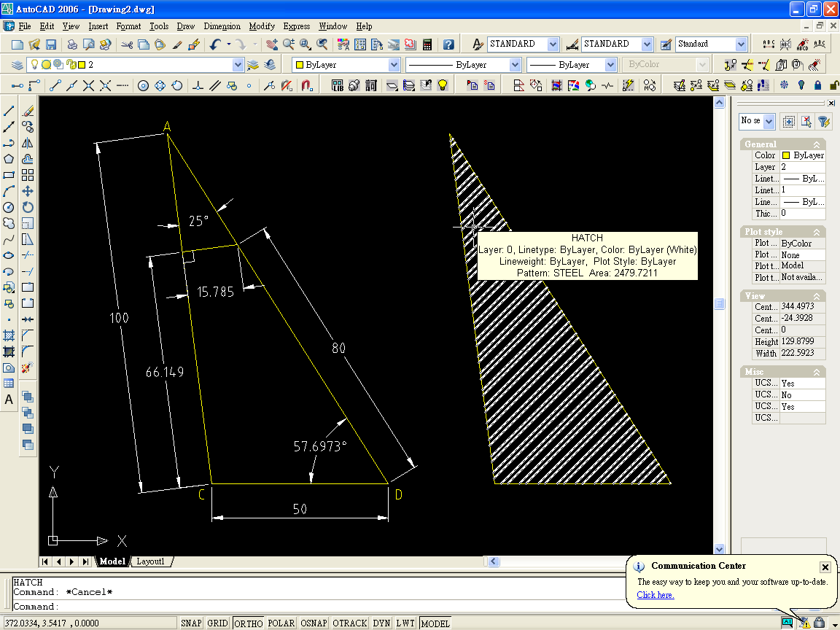
Task: Close the Properties palette
Action: (x=831, y=103)
